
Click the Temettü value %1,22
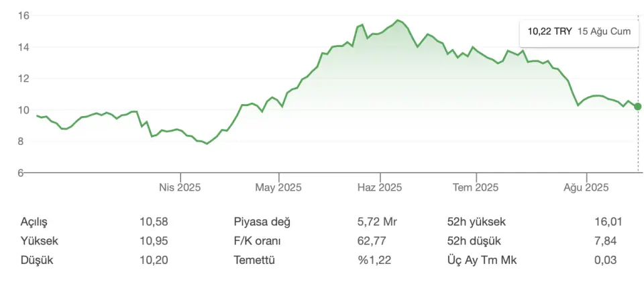point(374,260)
